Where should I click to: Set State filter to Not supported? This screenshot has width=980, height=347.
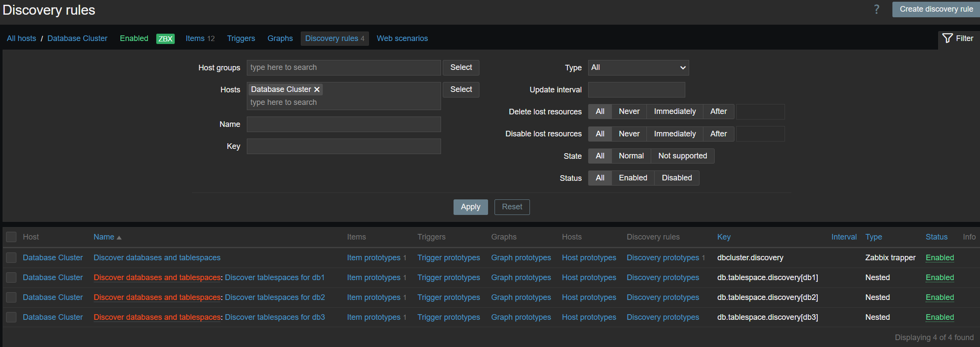pyautogui.click(x=683, y=156)
